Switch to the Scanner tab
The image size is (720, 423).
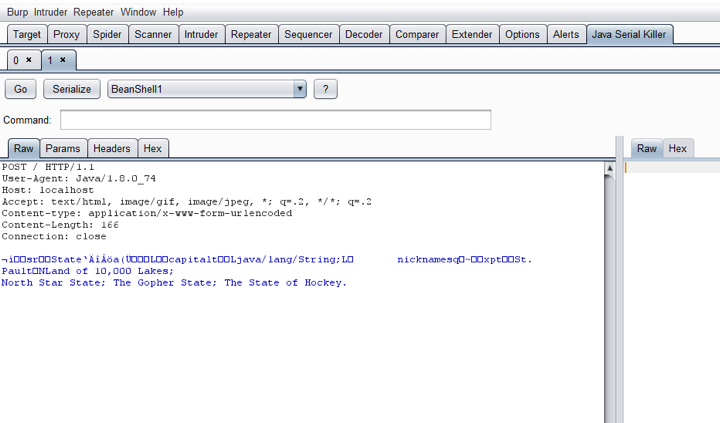(153, 34)
